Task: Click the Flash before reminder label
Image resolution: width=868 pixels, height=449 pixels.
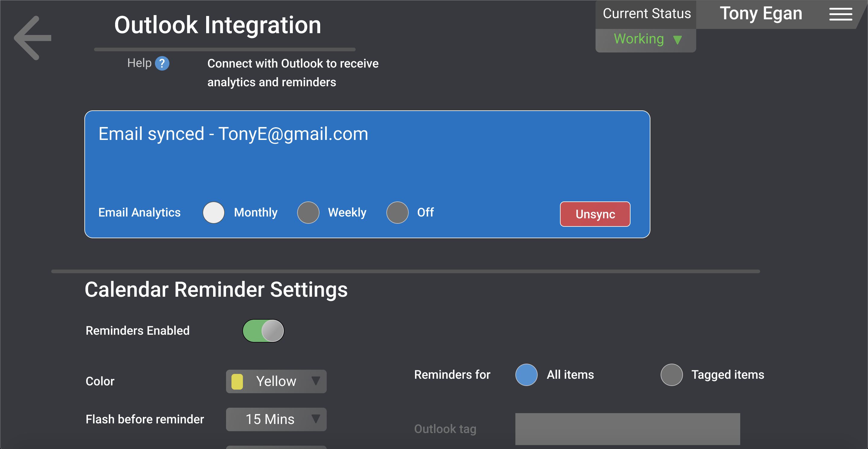Action: (x=145, y=420)
